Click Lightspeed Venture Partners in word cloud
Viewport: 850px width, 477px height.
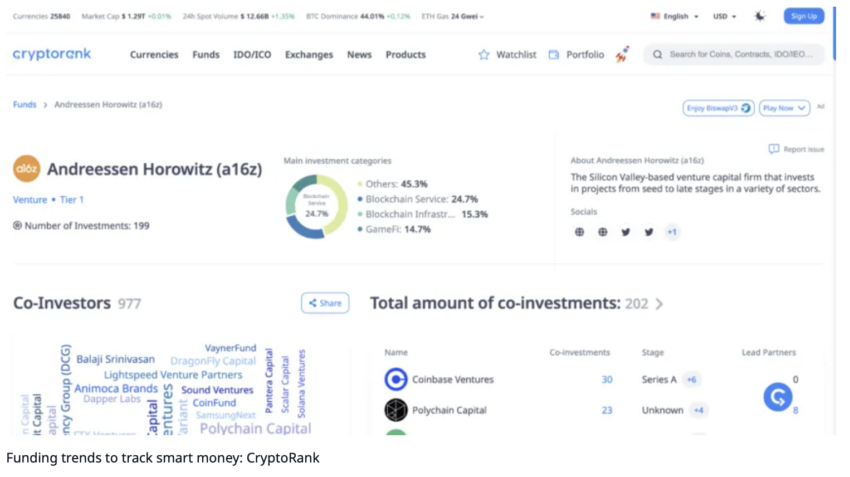[x=173, y=375]
